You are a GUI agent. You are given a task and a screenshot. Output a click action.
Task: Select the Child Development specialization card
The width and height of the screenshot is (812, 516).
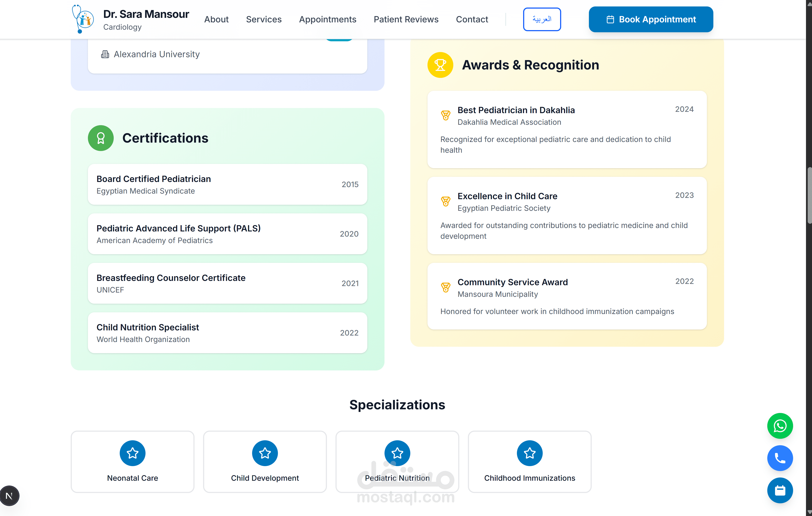click(265, 461)
